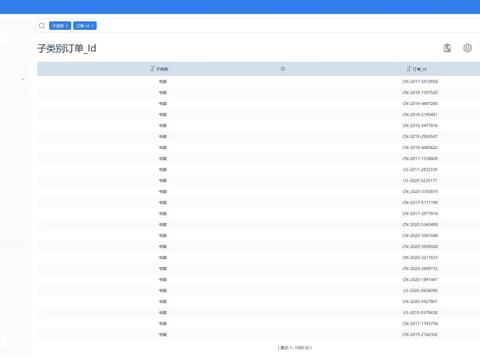The width and height of the screenshot is (480, 360).
Task: Click the 订单_Id column header label
Action: click(420, 69)
